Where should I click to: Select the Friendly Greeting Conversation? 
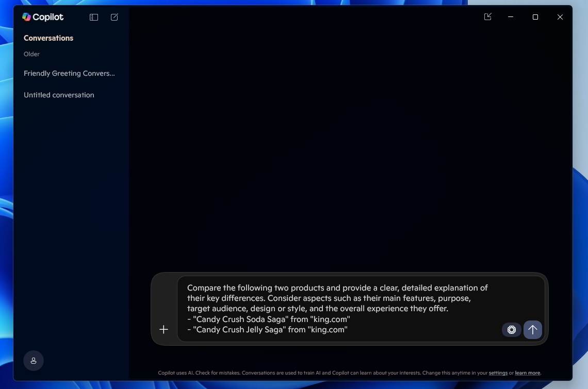(x=69, y=73)
